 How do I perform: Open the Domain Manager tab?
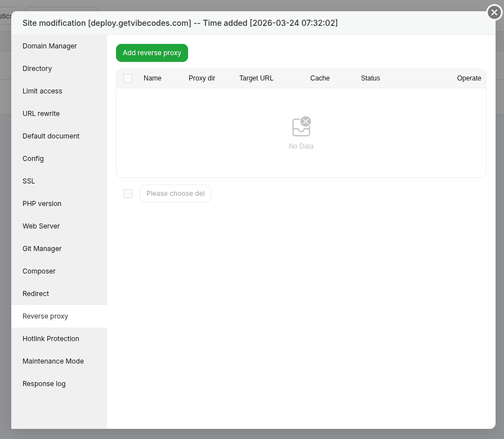(50, 46)
